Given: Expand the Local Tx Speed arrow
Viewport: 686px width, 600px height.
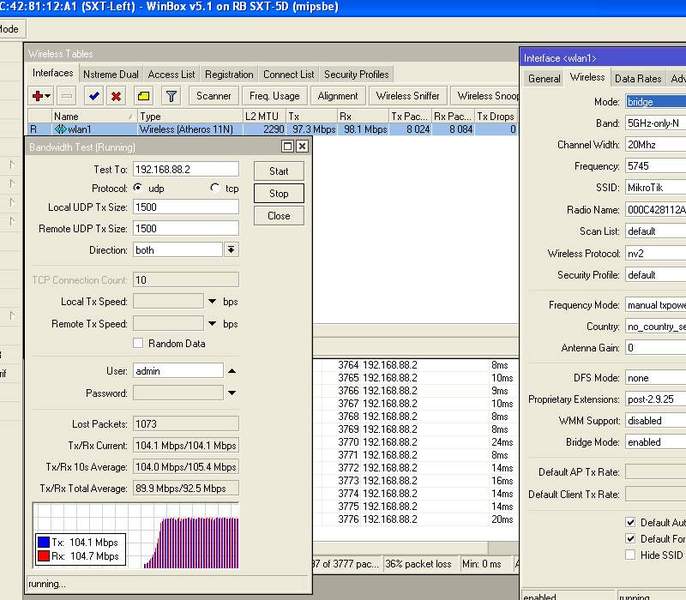Looking at the screenshot, I should (212, 301).
